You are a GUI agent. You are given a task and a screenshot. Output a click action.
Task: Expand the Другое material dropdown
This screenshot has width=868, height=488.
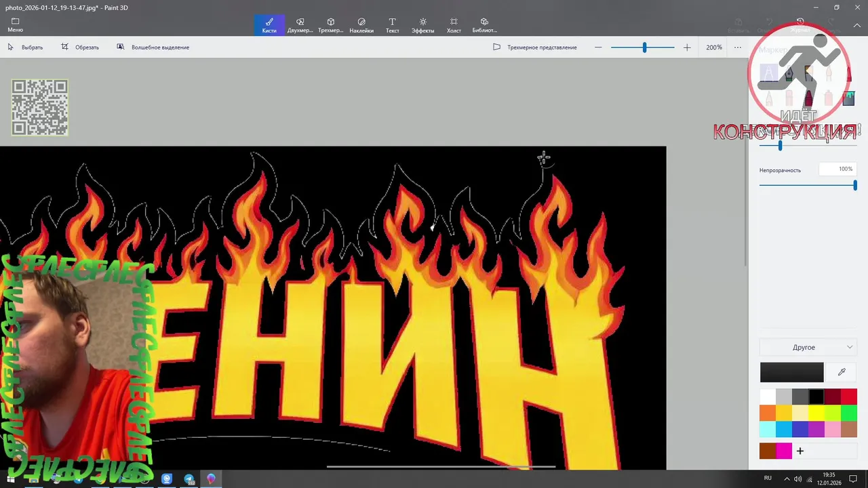(808, 347)
